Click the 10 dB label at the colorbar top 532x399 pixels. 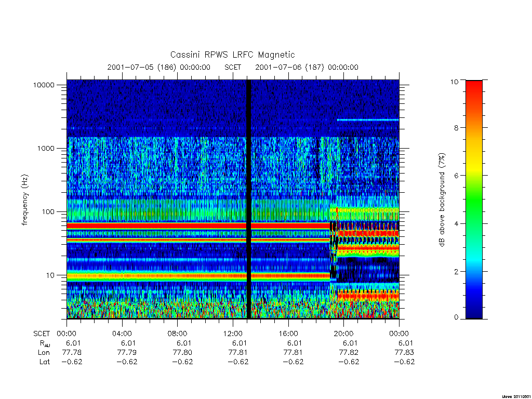(x=454, y=82)
